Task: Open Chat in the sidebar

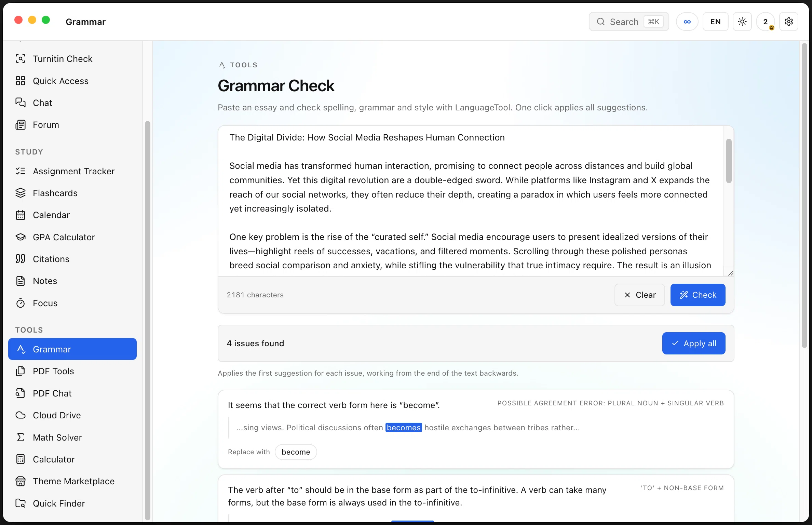Action: 72,103
